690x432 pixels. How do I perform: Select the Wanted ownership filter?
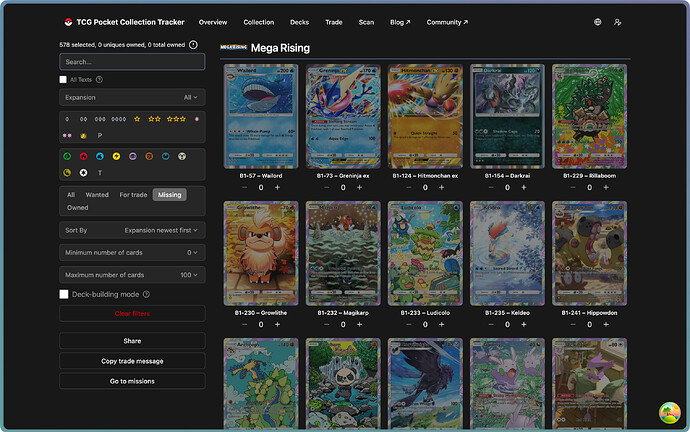[x=97, y=194]
